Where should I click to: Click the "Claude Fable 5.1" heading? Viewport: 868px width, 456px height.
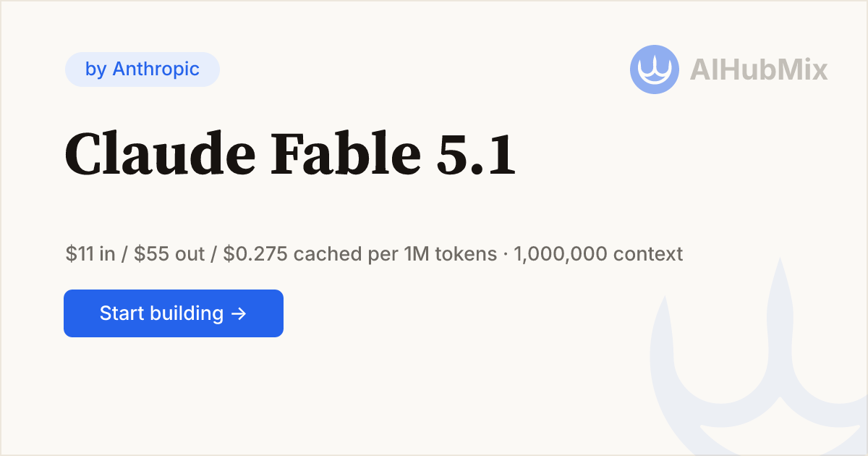290,156
